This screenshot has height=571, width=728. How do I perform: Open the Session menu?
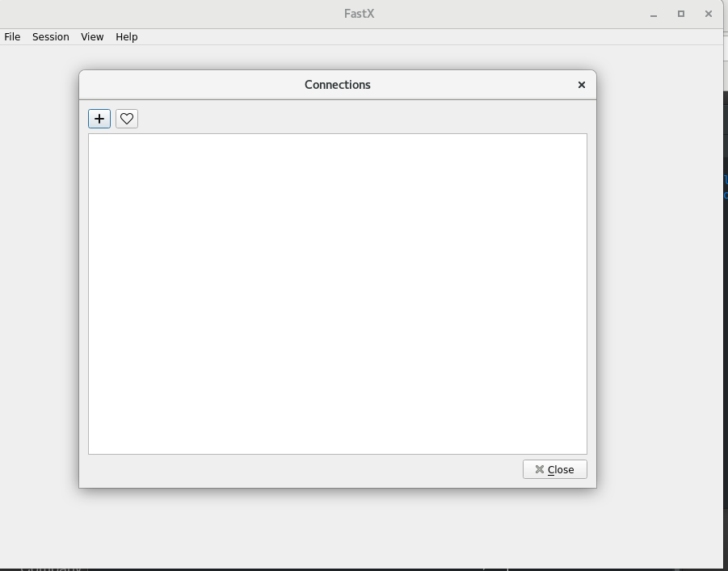point(51,37)
